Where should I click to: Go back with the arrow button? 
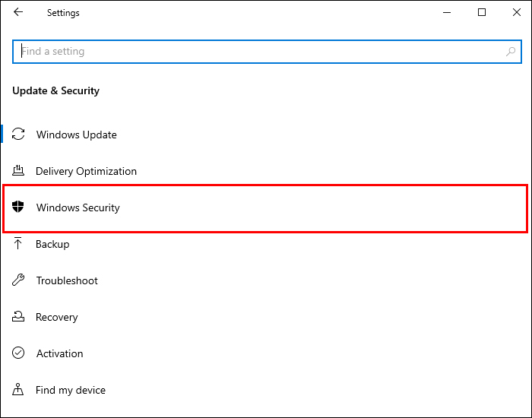tap(18, 12)
